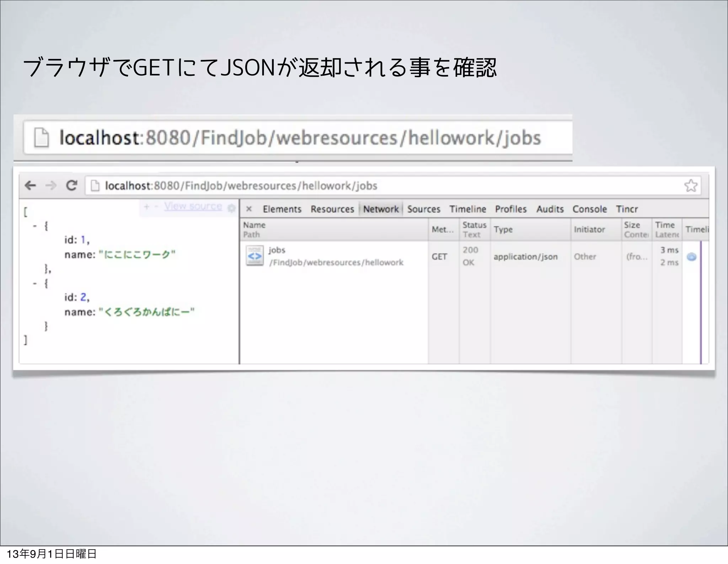728x564 pixels.
Task: Sort by the Method column header
Action: click(x=444, y=230)
